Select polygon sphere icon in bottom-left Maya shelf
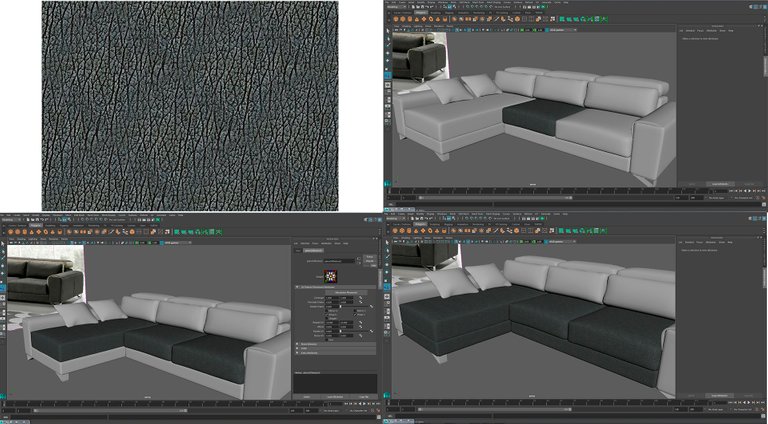Viewport: 768px width, 424px height. (10, 232)
